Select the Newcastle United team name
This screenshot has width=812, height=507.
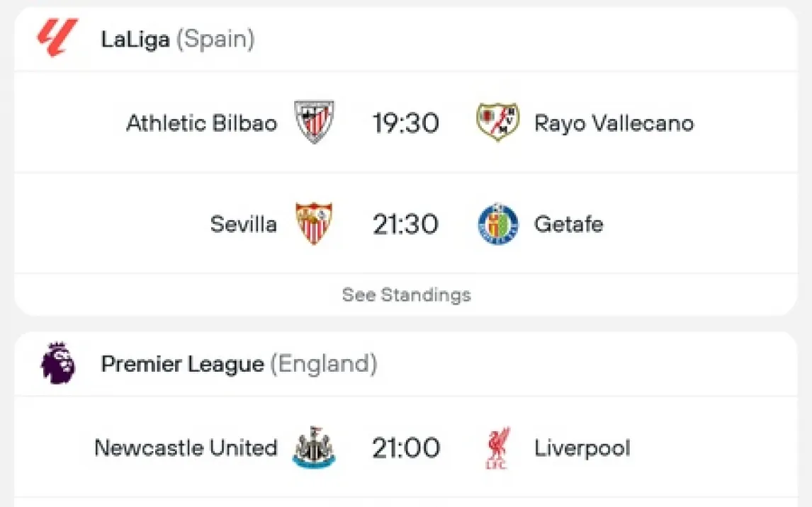186,448
